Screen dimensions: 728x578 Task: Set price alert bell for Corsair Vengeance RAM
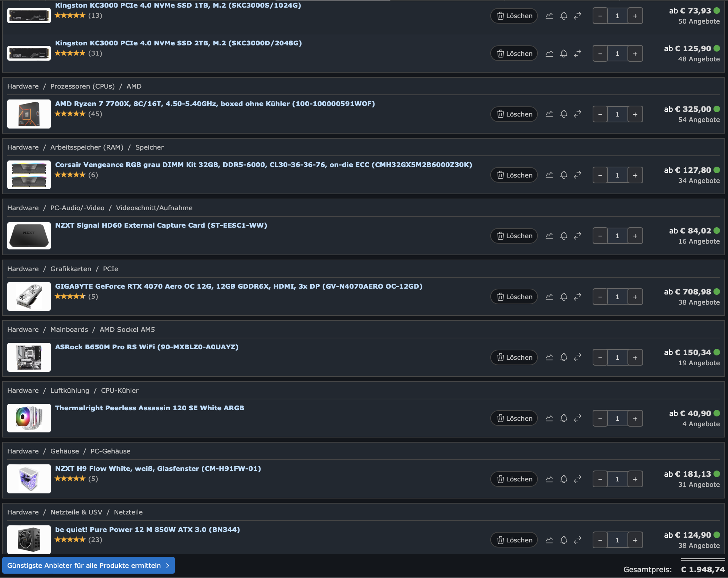click(x=564, y=175)
